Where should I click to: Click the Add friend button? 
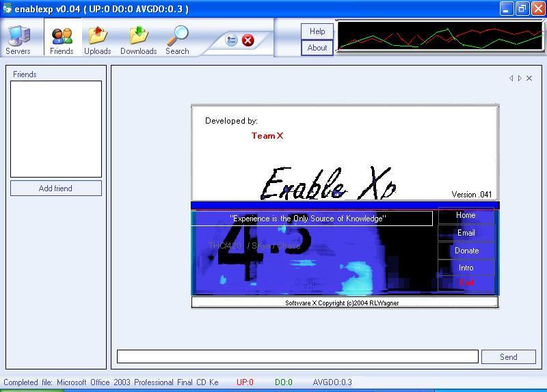tap(56, 188)
